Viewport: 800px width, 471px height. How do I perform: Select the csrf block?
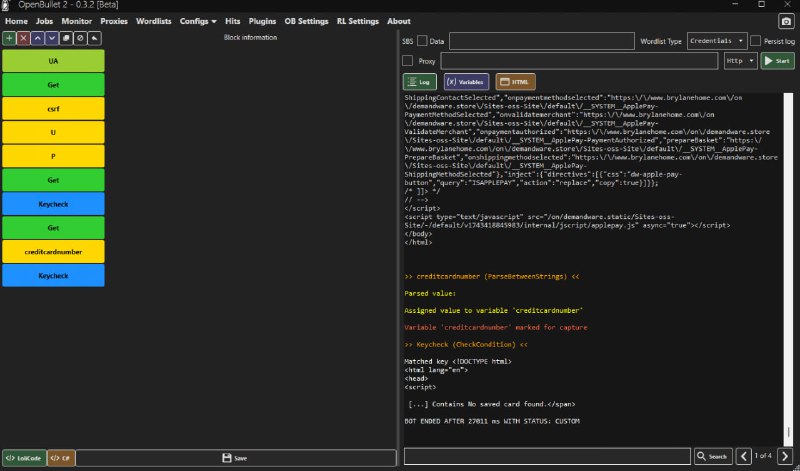coord(53,109)
